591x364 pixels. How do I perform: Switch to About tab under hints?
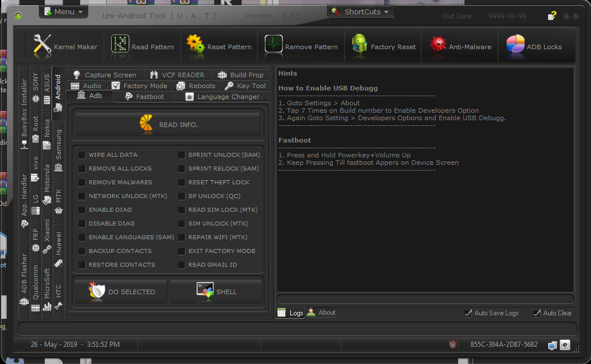[321, 312]
